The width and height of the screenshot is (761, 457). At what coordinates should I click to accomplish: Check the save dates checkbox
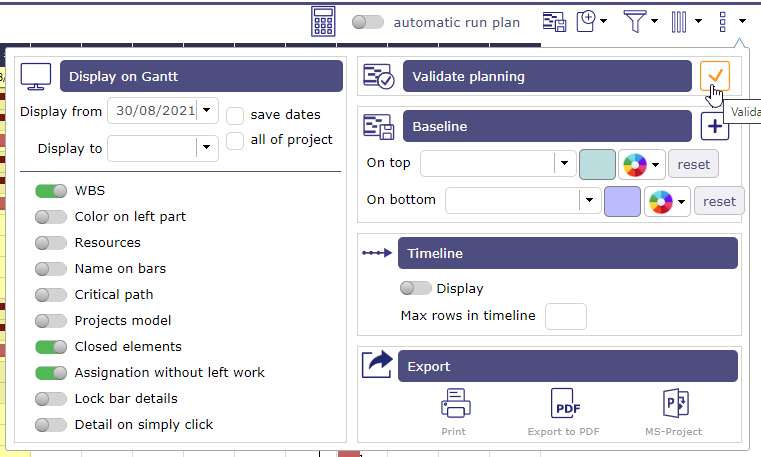click(235, 115)
